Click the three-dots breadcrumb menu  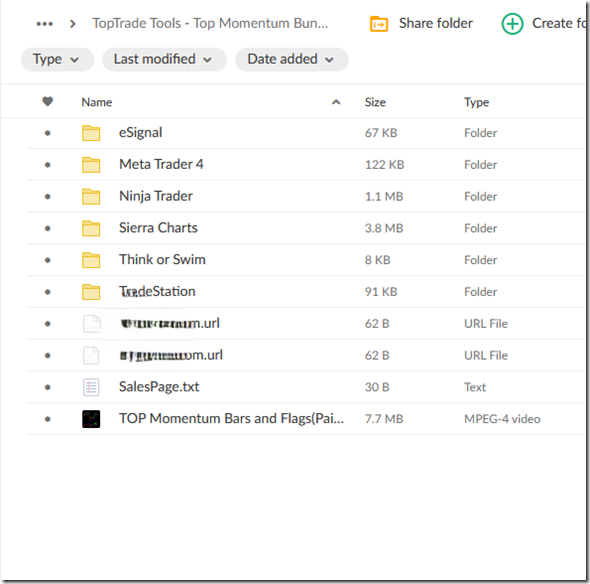(44, 24)
